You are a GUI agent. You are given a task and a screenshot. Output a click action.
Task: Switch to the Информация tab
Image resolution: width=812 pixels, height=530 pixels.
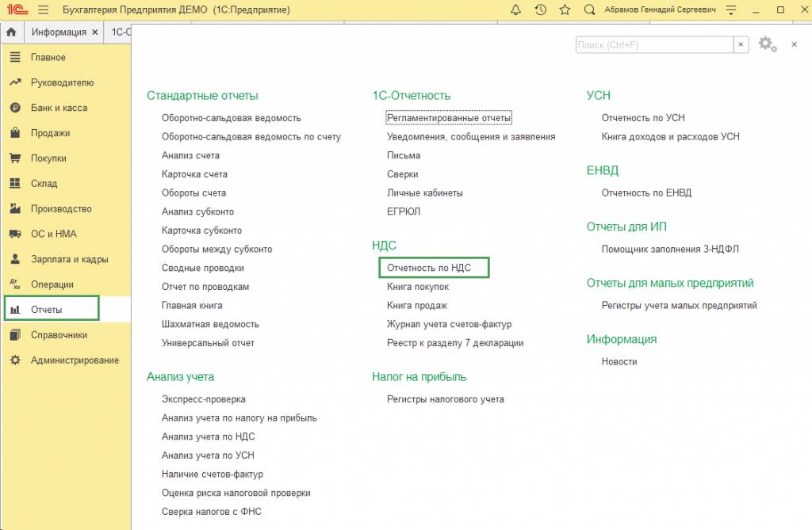point(59,32)
